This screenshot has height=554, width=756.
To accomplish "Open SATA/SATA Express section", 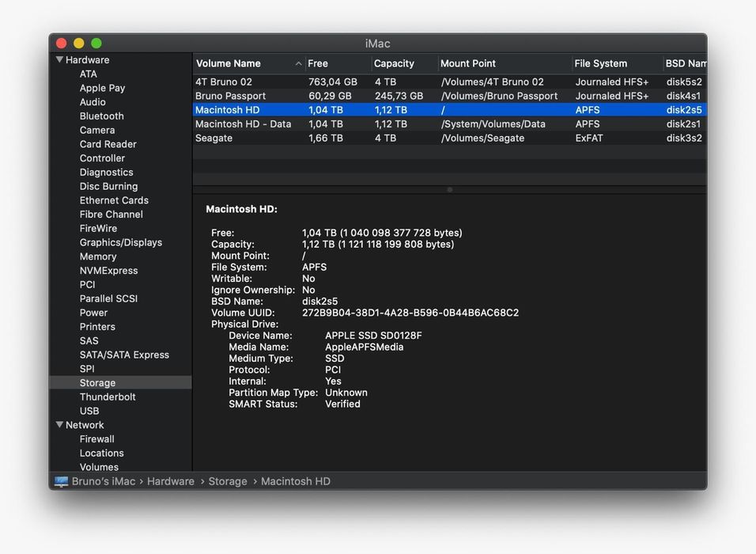I will pyautogui.click(x=124, y=355).
